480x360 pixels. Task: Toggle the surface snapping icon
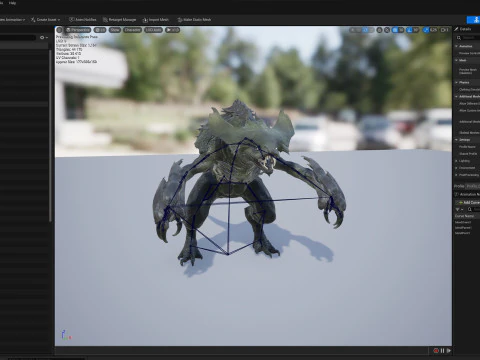click(x=387, y=30)
